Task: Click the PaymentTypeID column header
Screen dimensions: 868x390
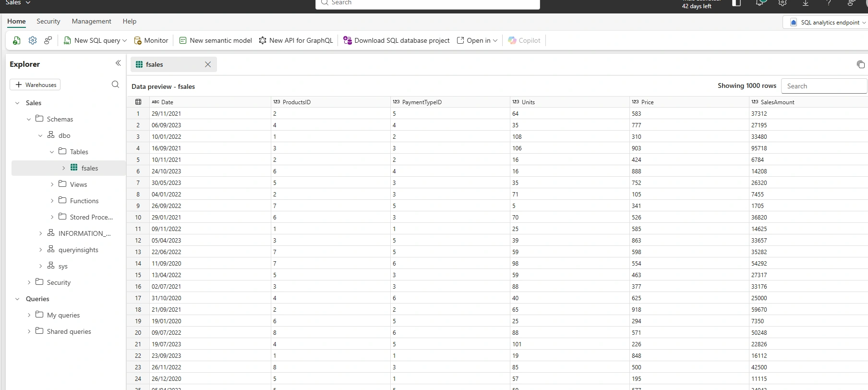Action: (450, 102)
